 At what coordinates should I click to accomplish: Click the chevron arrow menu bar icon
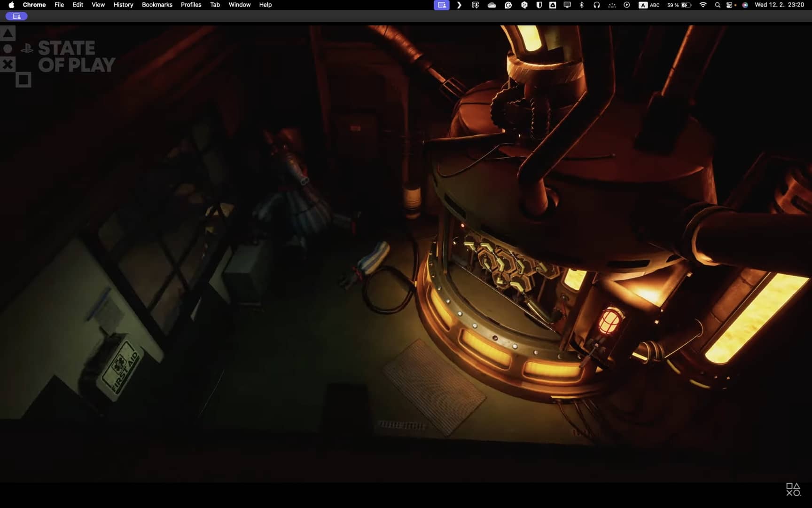tap(459, 5)
